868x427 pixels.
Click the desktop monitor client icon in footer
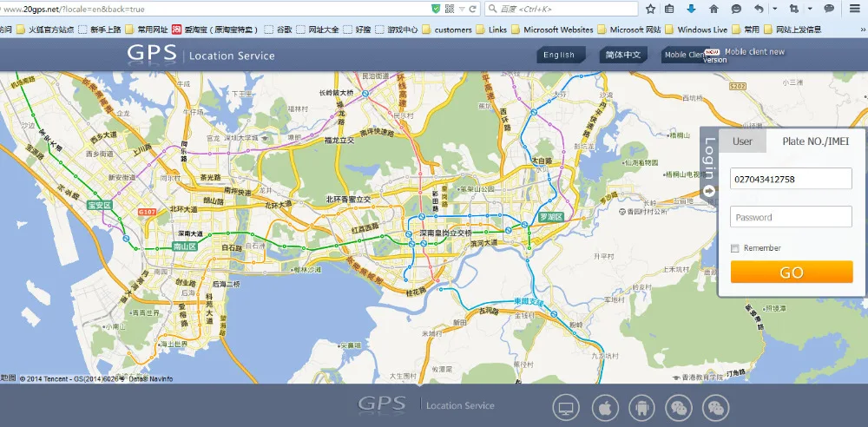pos(566,409)
